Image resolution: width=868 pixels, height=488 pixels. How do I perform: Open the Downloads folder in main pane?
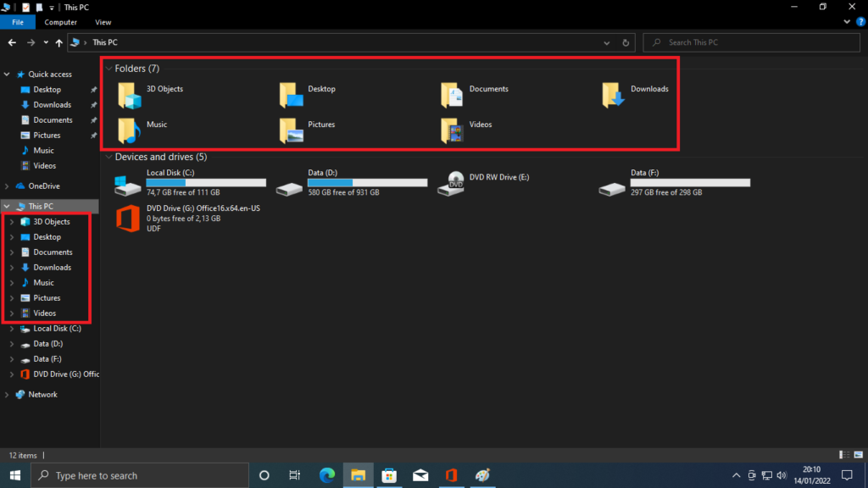pyautogui.click(x=614, y=95)
